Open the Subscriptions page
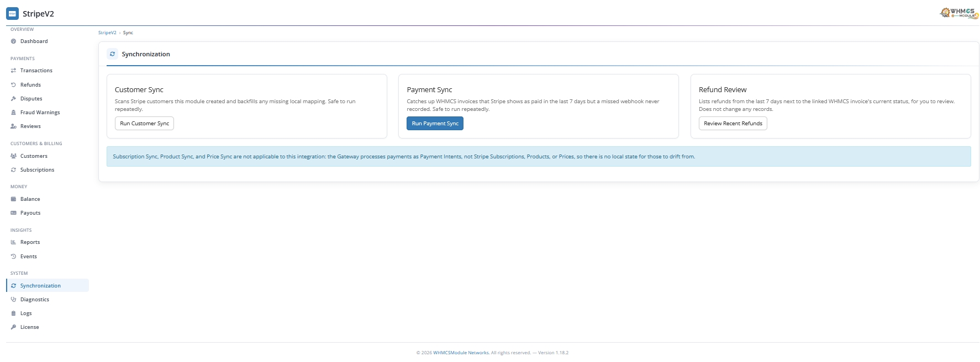This screenshot has height=362, width=980. tap(48, 170)
